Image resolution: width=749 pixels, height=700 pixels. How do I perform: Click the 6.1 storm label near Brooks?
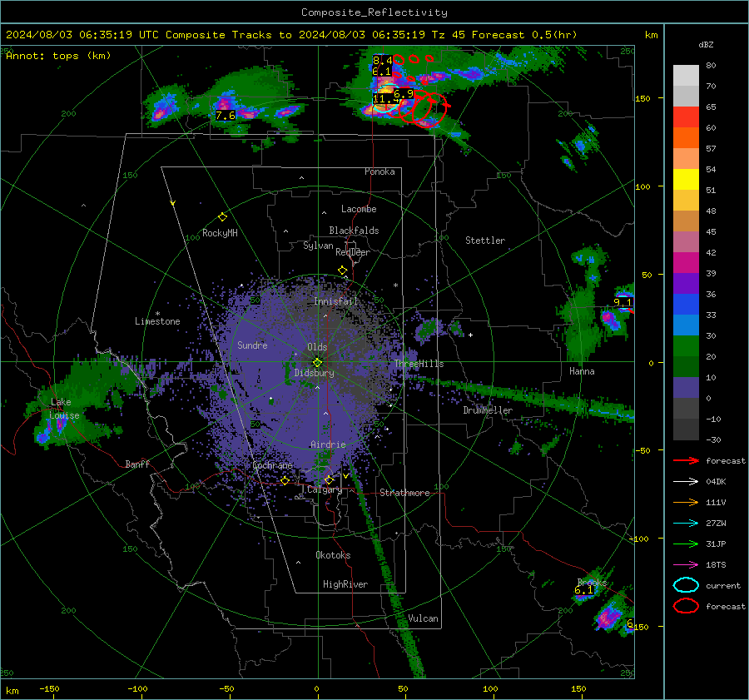pyautogui.click(x=583, y=590)
